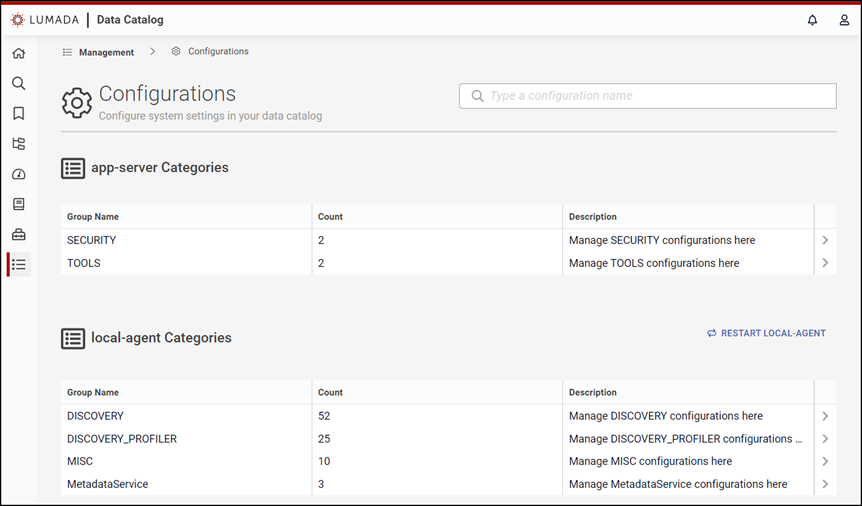This screenshot has height=506, width=862.
Task: Click the bookmark icon in sidebar
Action: (x=19, y=114)
